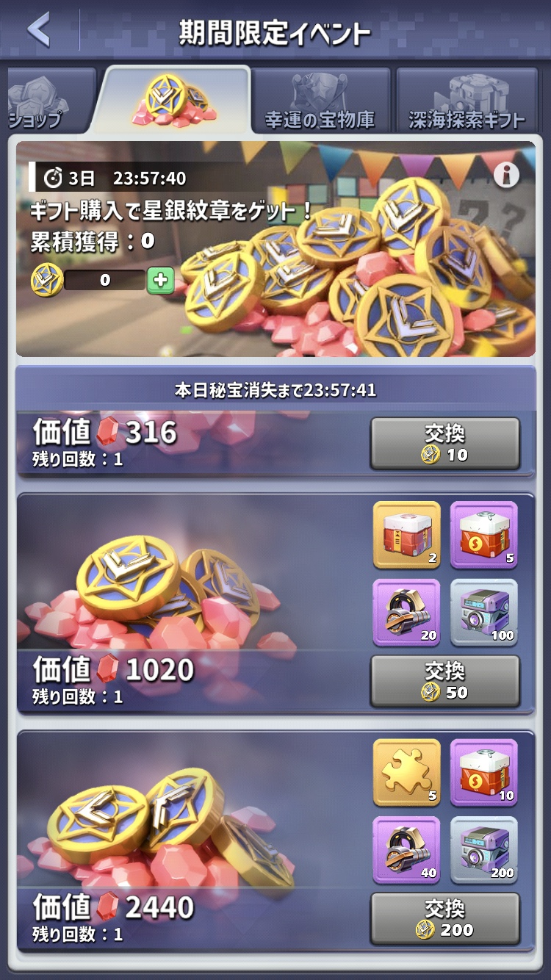Open the event info icon

tap(505, 174)
